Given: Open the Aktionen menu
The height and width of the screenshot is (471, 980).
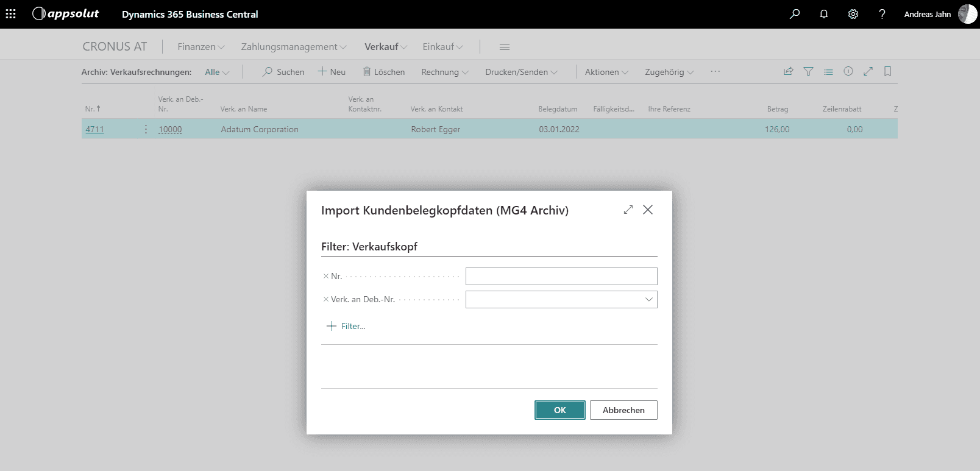Looking at the screenshot, I should point(606,72).
